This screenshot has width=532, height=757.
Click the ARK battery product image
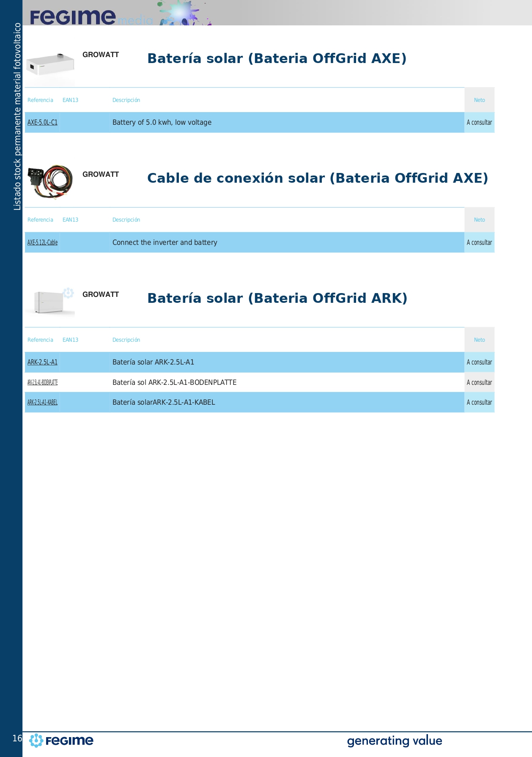coord(50,302)
